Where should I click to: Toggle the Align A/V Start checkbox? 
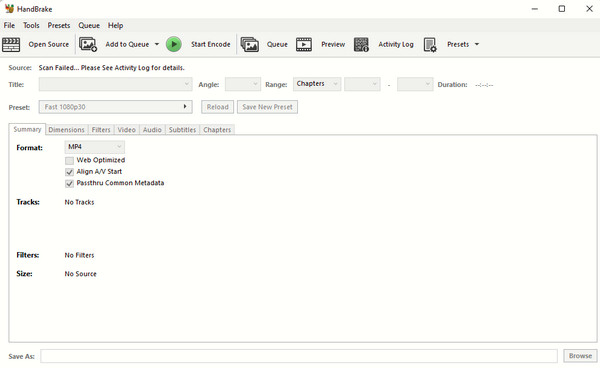pos(69,172)
